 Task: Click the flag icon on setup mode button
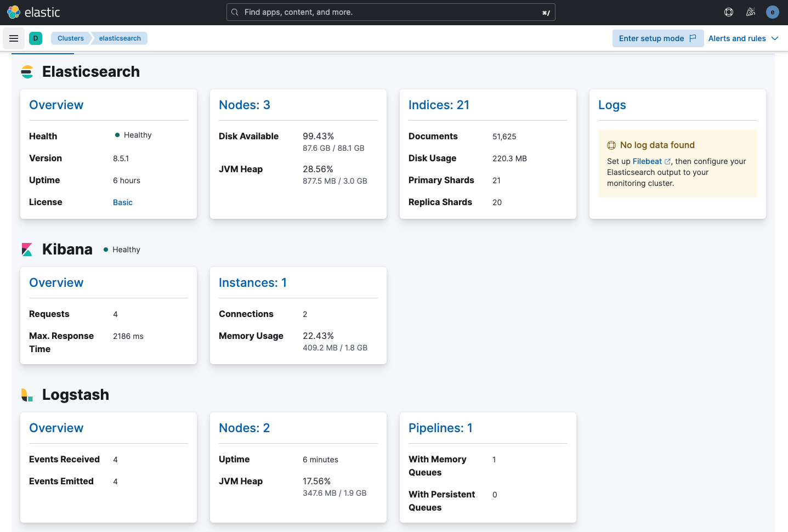click(x=693, y=38)
